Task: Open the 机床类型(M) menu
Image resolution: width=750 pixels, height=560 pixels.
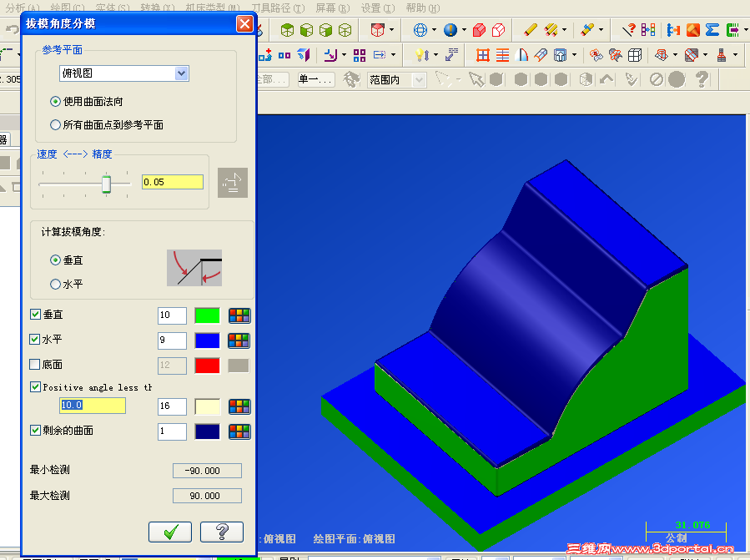Action: (x=213, y=8)
